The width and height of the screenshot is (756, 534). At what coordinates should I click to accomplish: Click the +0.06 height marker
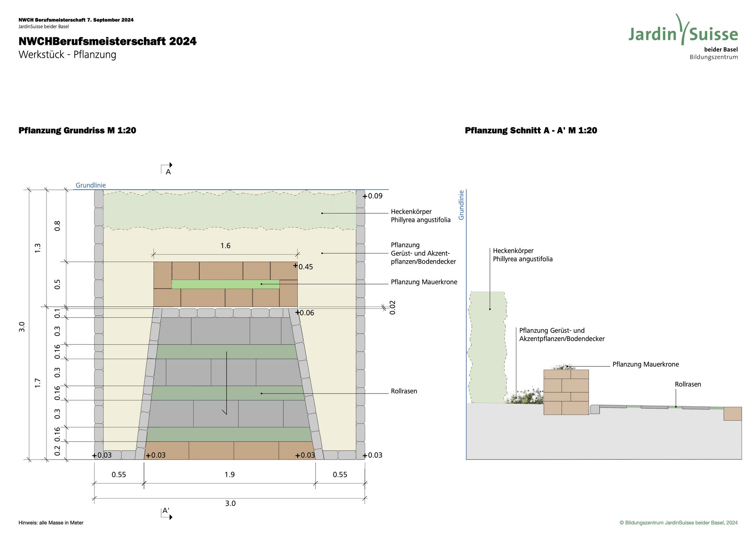click(x=305, y=313)
